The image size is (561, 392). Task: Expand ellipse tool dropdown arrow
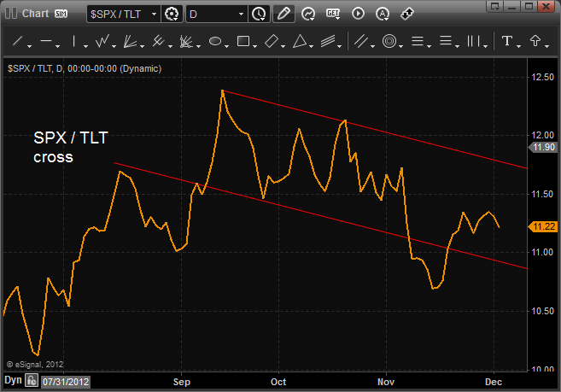(x=227, y=46)
